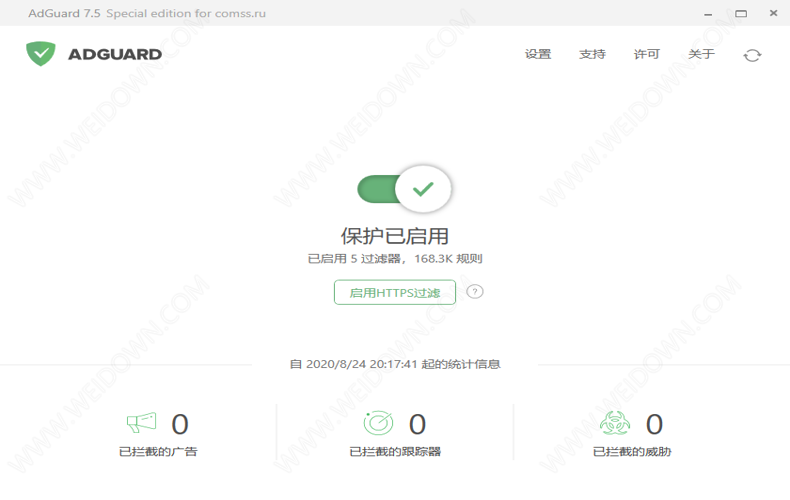Open the 许可 license menu
The width and height of the screenshot is (790, 500).
point(647,54)
